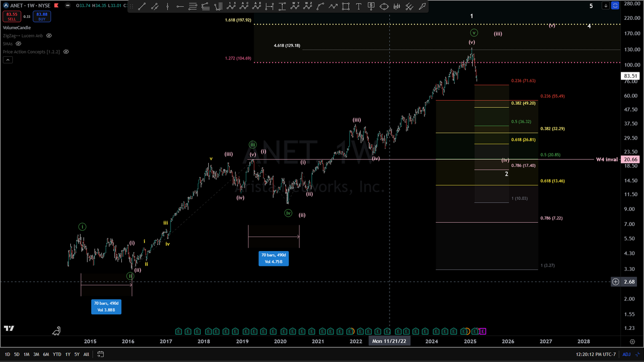Screen dimensions: 644x362
Task: Select the Pitchfork tool
Action: coord(218,6)
